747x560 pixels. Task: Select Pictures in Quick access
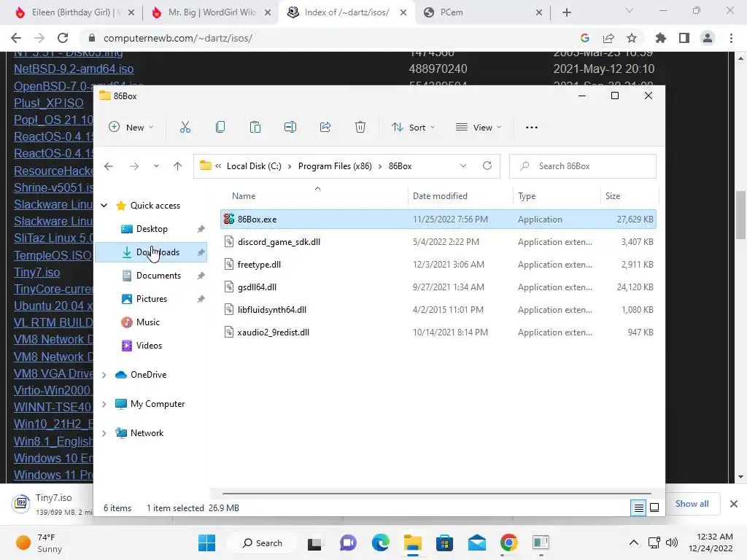(152, 299)
